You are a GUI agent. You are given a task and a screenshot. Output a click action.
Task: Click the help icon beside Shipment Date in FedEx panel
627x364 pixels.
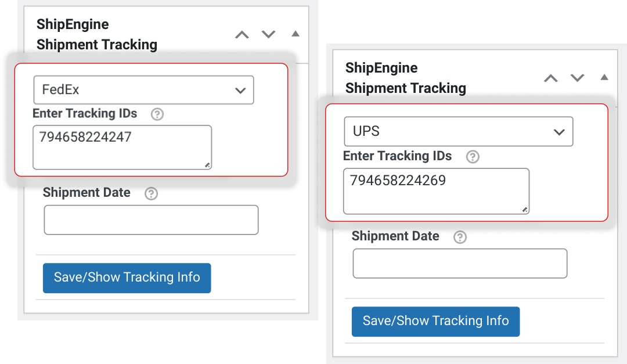(151, 193)
